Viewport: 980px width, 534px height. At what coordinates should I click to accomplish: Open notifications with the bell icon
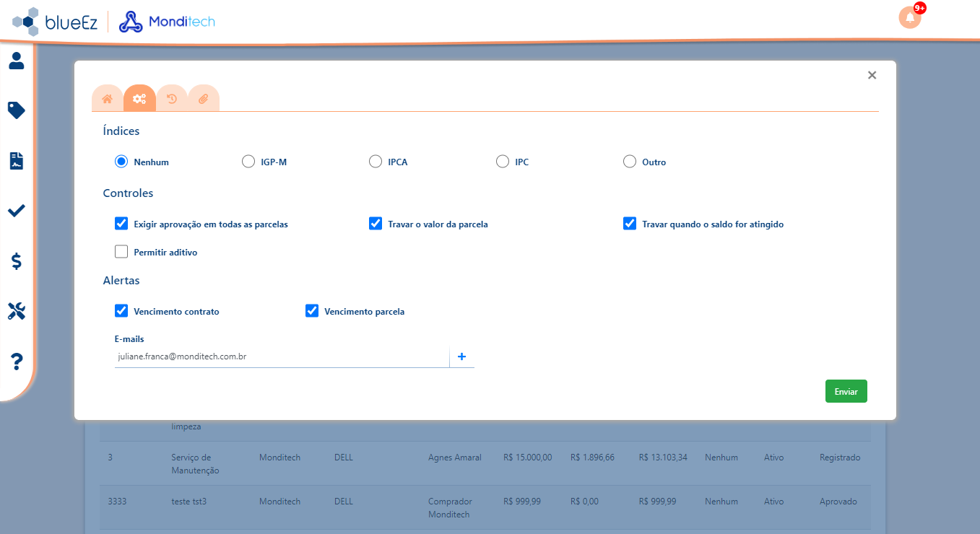910,17
